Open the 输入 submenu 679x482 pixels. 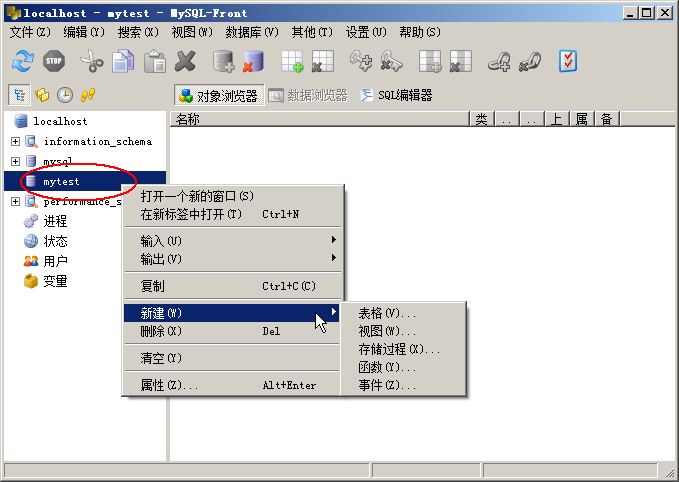click(233, 240)
